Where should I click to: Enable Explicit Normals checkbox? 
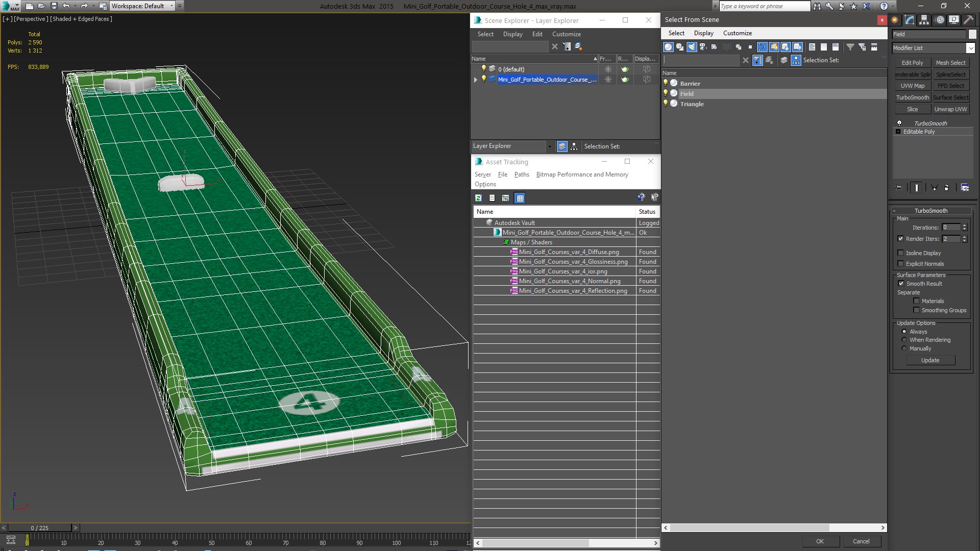(900, 263)
